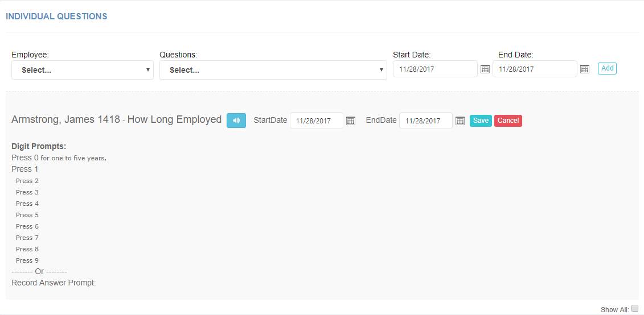
Task: Open calendar icon next to EndDate field
Action: pos(460,121)
